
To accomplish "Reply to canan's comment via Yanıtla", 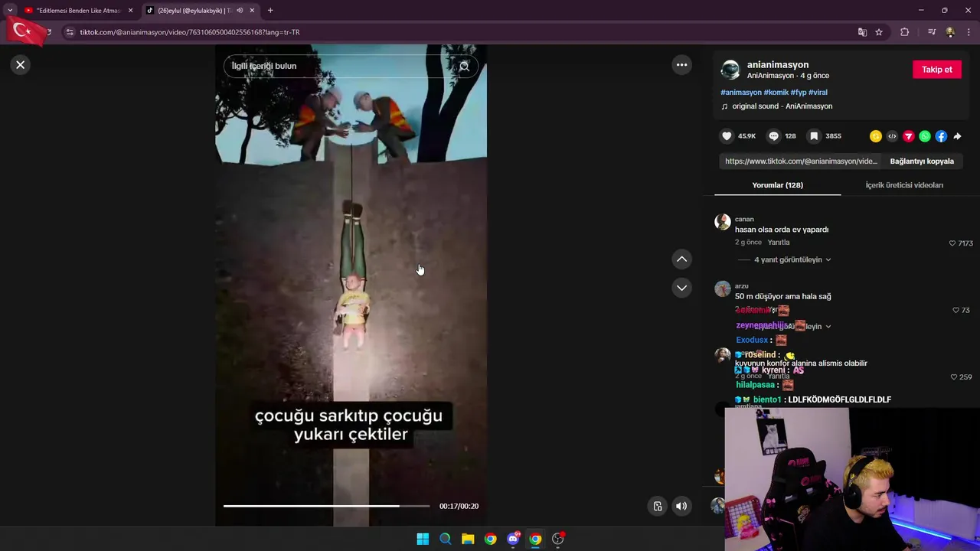I will (x=779, y=243).
